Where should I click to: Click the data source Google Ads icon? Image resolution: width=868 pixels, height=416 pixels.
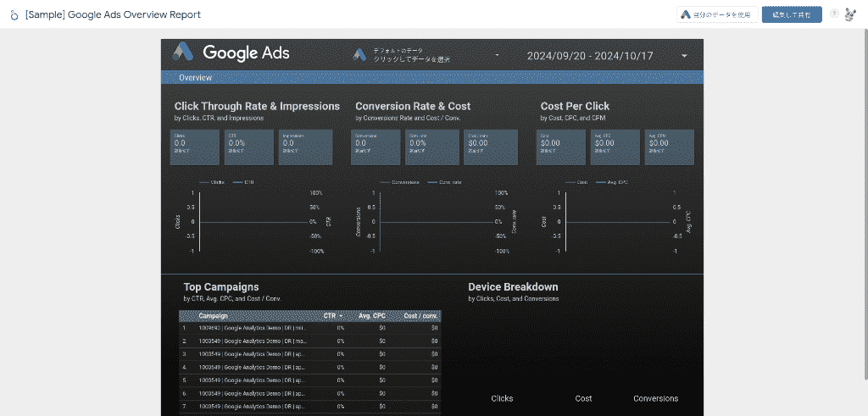click(360, 55)
